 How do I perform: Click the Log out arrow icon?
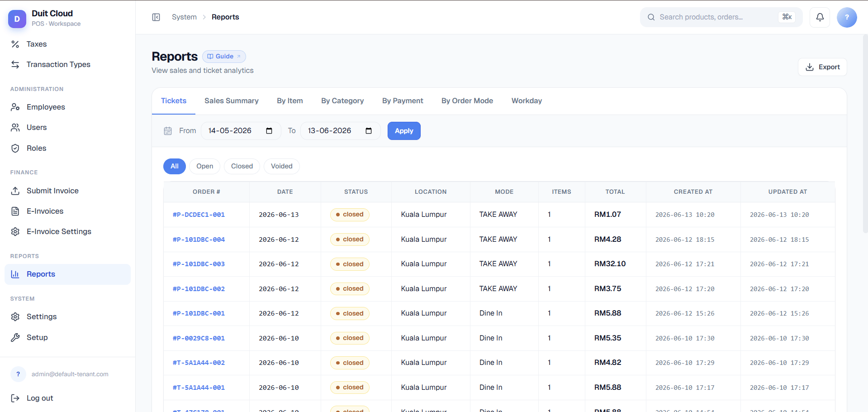pyautogui.click(x=15, y=398)
